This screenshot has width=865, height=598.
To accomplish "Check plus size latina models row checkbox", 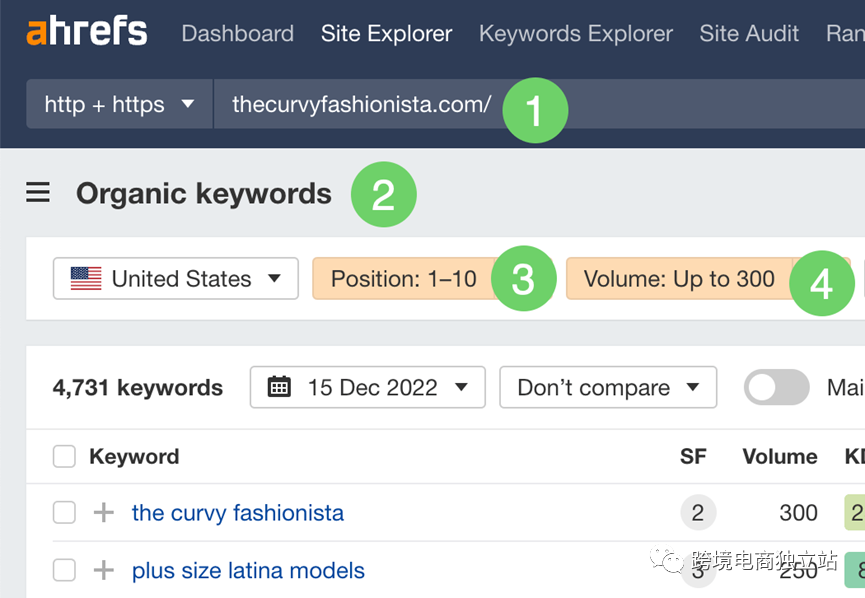I will [64, 570].
